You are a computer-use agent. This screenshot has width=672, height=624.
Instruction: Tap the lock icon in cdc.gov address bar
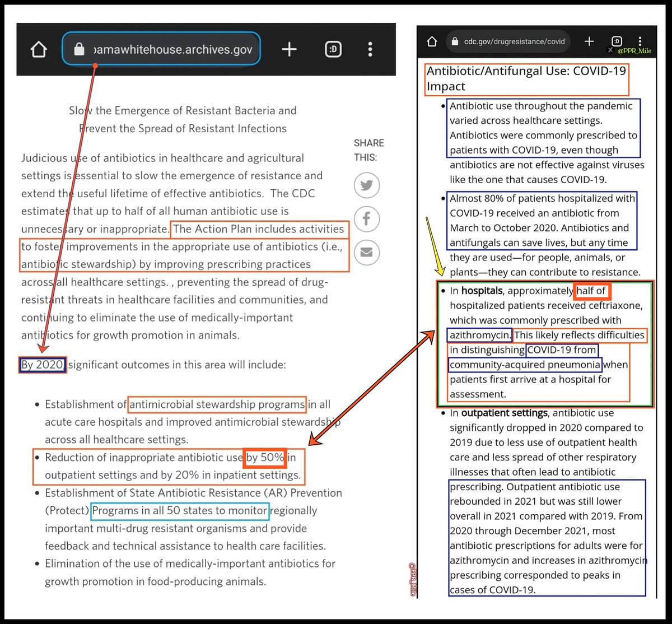[455, 41]
